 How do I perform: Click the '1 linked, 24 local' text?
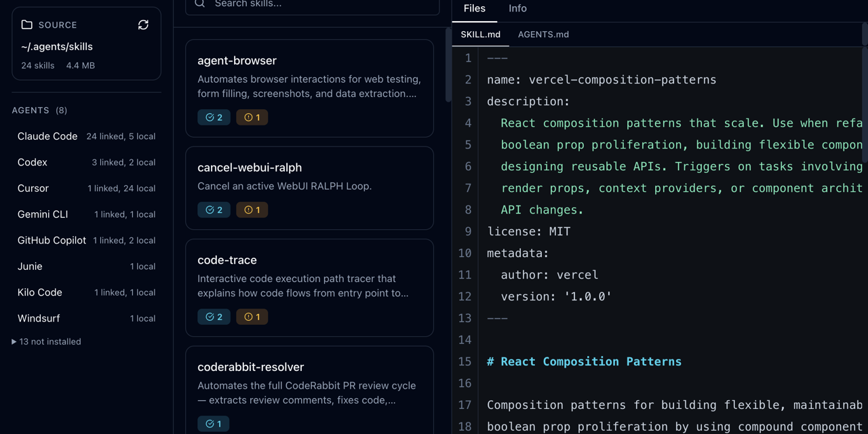[121, 189]
